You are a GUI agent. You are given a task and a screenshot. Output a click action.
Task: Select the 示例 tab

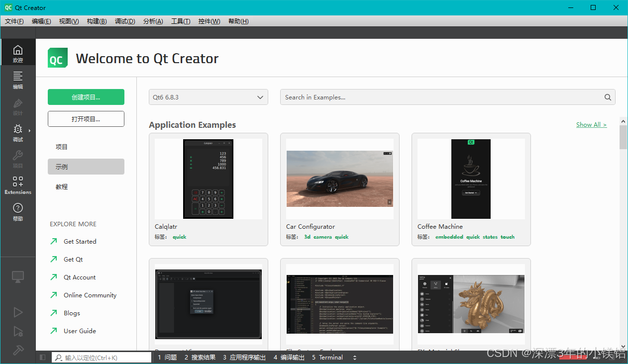coord(86,167)
